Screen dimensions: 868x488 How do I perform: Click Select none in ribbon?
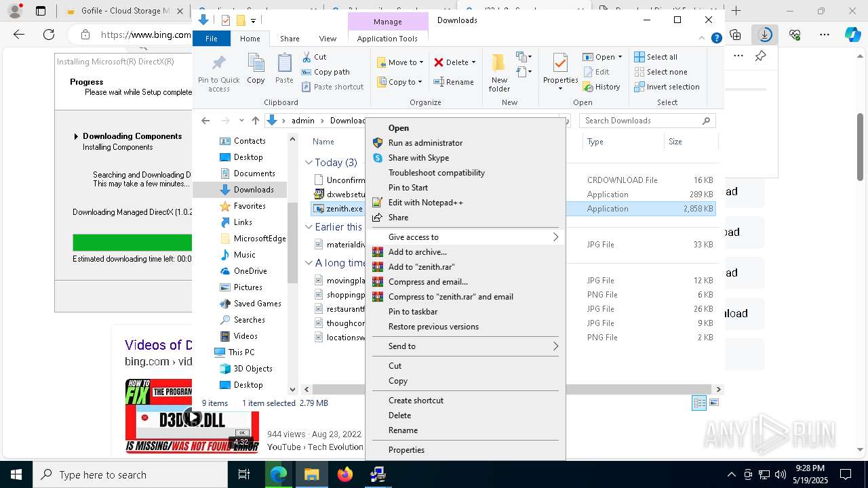coord(660,72)
